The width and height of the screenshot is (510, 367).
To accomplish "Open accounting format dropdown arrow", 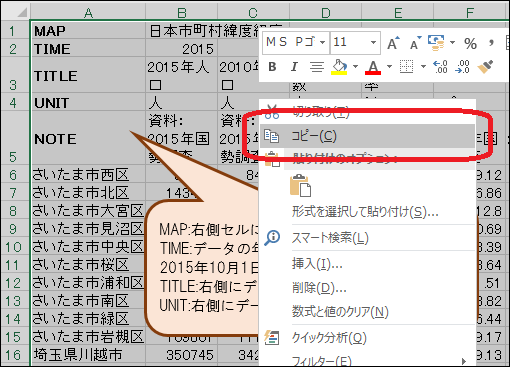I will click(x=452, y=43).
